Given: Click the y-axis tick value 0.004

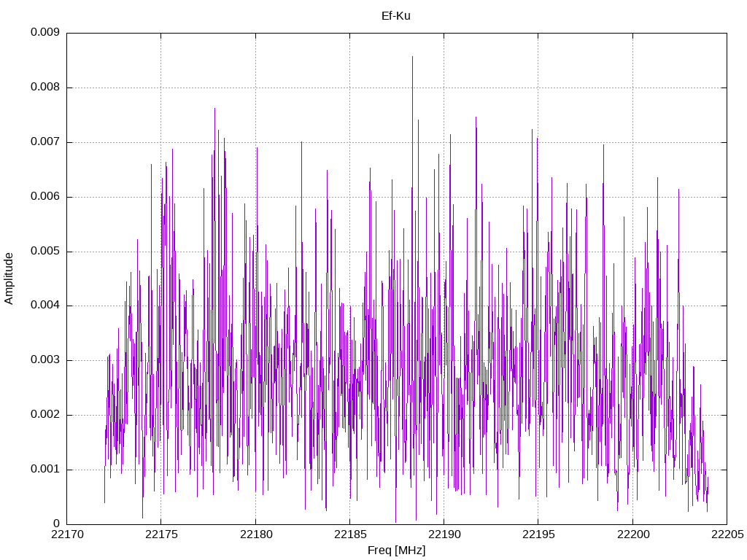Looking at the screenshot, I should coord(45,306).
